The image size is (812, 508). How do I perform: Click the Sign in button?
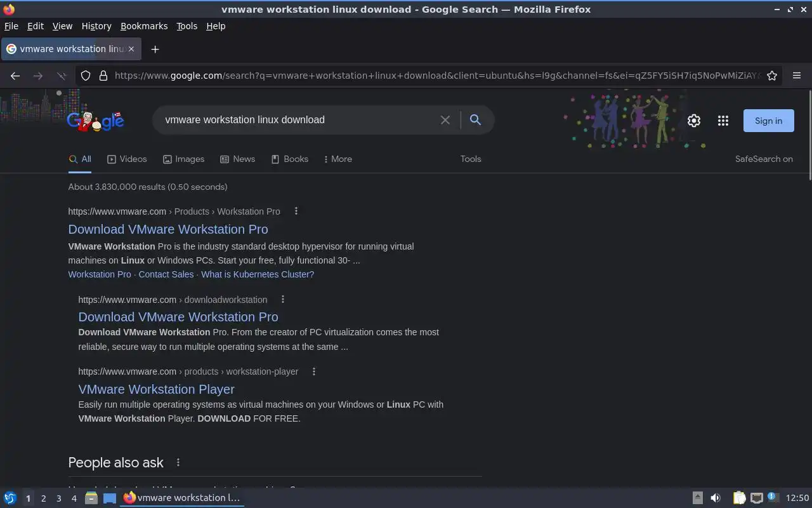click(768, 121)
